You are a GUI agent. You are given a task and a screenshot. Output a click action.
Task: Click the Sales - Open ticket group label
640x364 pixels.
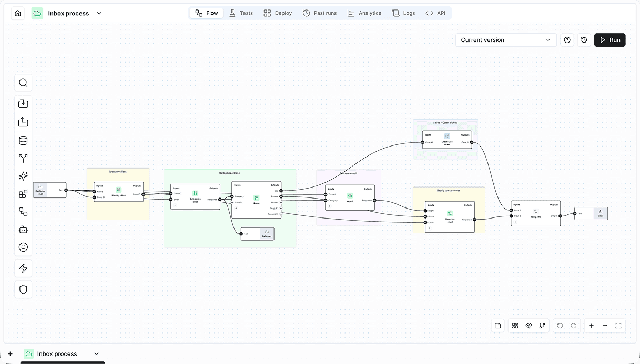click(445, 123)
